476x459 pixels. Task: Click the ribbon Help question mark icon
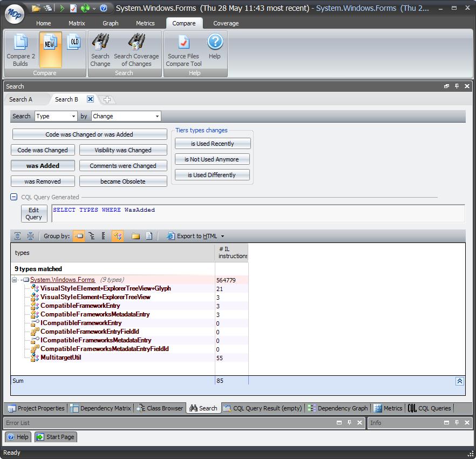[215, 46]
